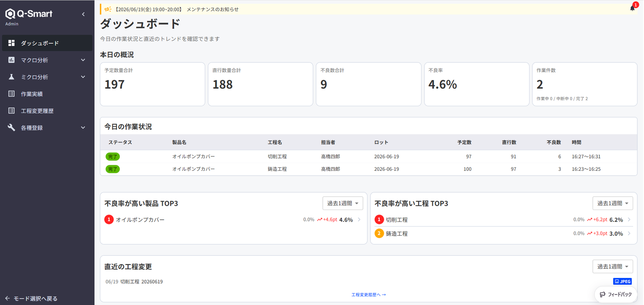644x305 pixels.
Task: Select ダッシュボード in the sidebar
Action: pyautogui.click(x=47, y=43)
